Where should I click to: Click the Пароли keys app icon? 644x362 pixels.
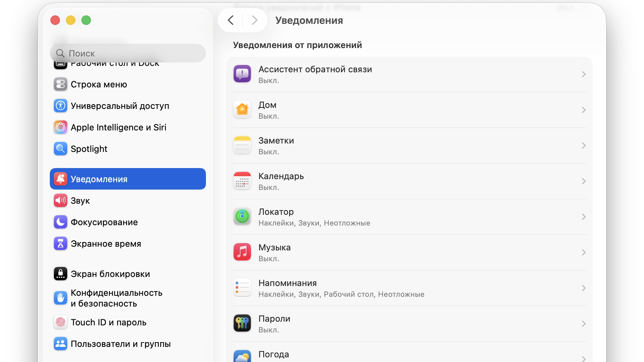(242, 323)
